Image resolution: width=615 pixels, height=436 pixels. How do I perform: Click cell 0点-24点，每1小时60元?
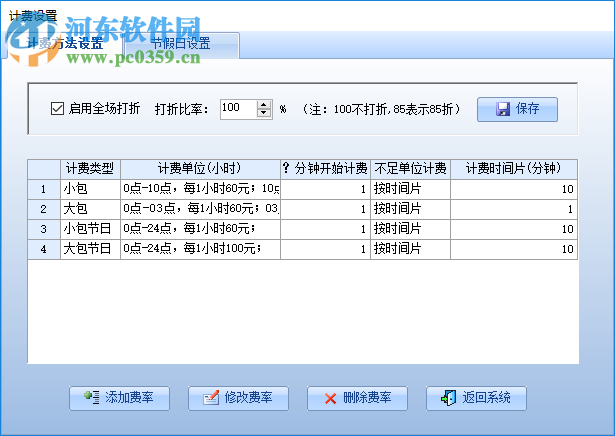(x=200, y=229)
